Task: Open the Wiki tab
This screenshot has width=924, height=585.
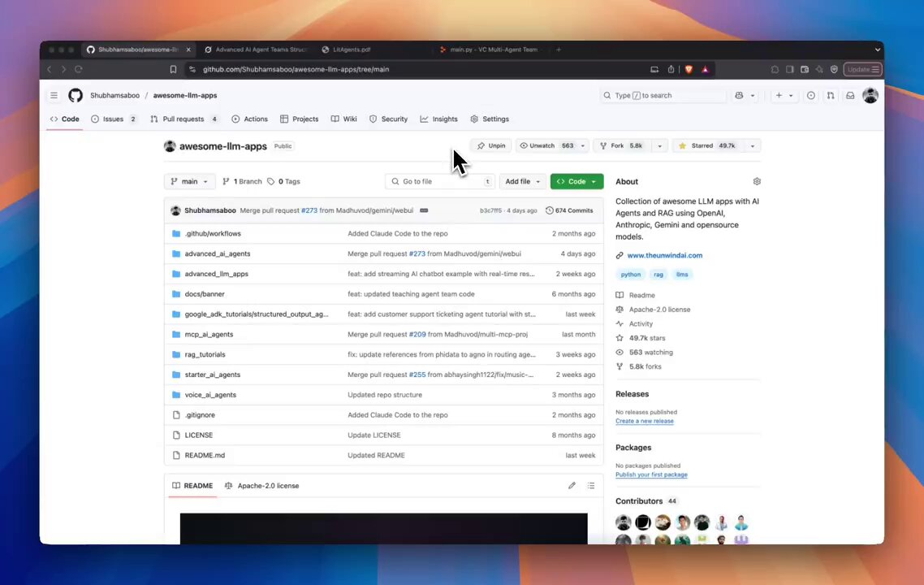Action: [x=344, y=119]
